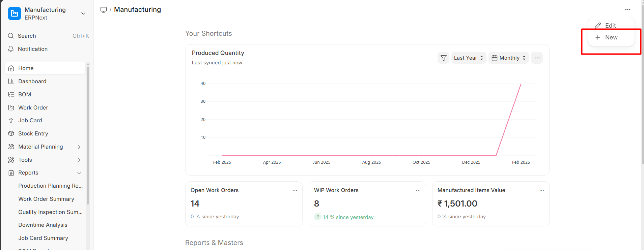
Task: Open the workspace switcher chevron
Action: pos(83,13)
